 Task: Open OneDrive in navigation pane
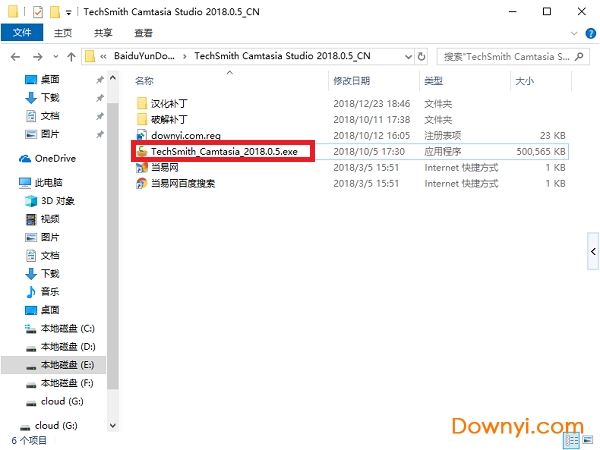(x=55, y=158)
